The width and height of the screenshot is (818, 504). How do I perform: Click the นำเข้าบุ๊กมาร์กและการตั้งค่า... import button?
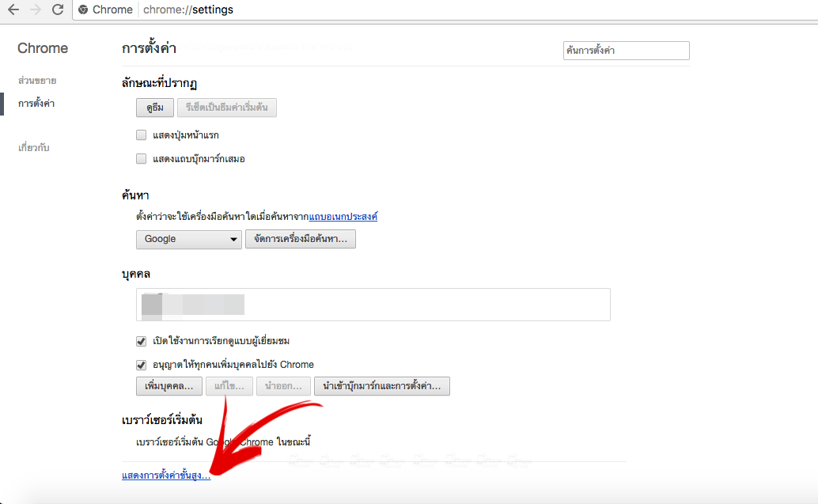coord(381,386)
